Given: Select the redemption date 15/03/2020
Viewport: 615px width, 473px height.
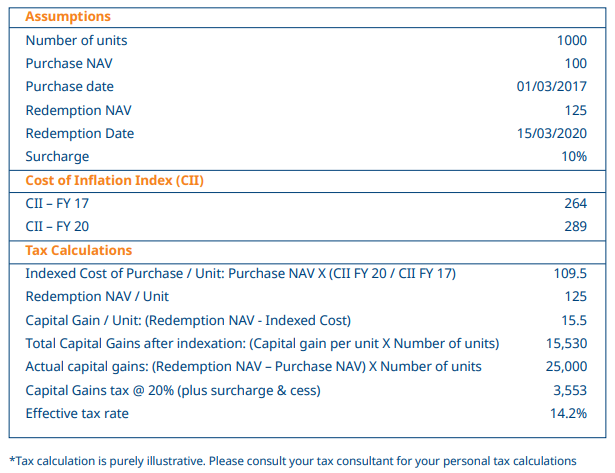Looking at the screenshot, I should pos(552,134).
